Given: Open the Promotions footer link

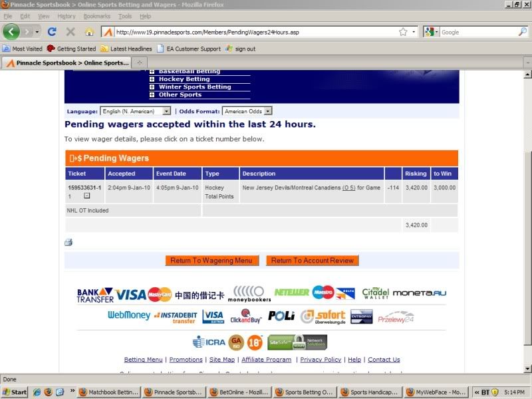Looking at the screenshot, I should click(186, 360).
